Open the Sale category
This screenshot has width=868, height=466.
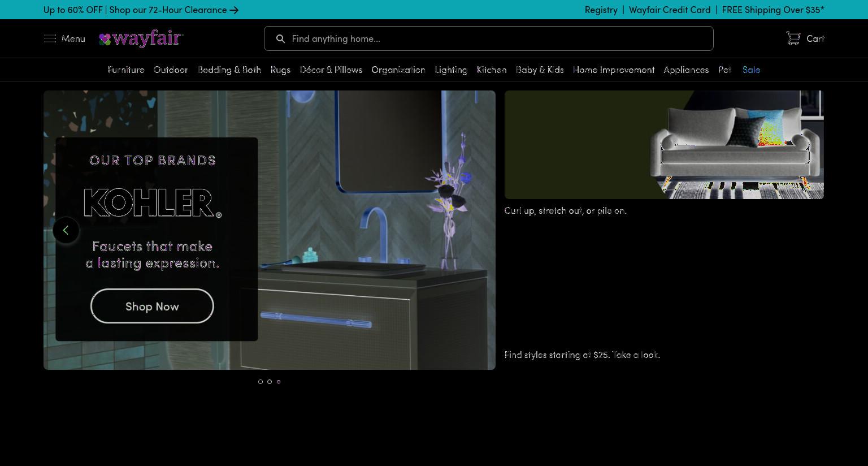coord(751,70)
